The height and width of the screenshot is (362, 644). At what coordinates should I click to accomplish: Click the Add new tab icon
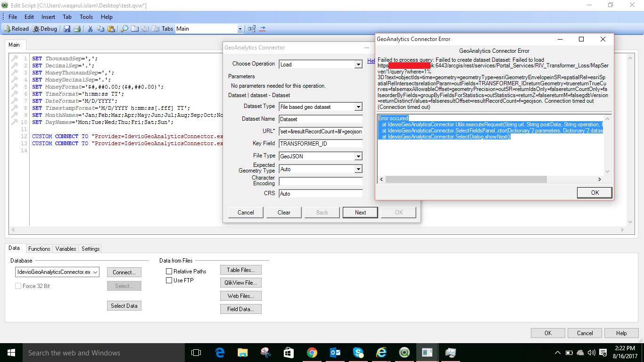coord(135,29)
